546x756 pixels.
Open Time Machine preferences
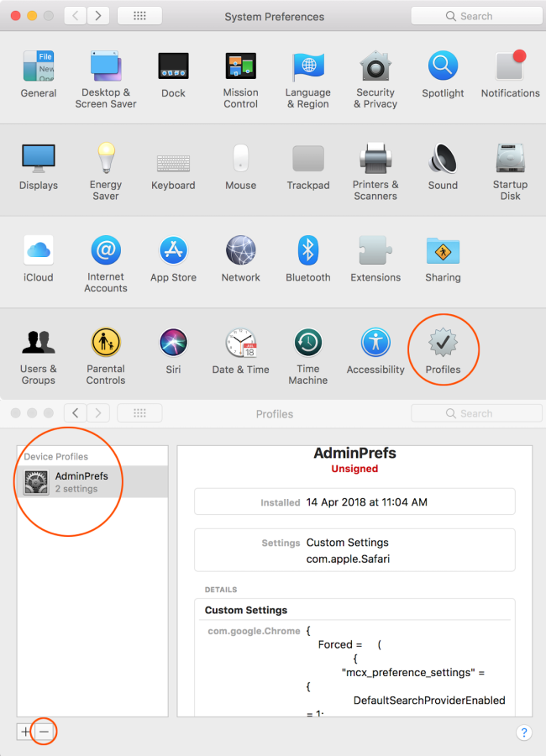coord(308,356)
